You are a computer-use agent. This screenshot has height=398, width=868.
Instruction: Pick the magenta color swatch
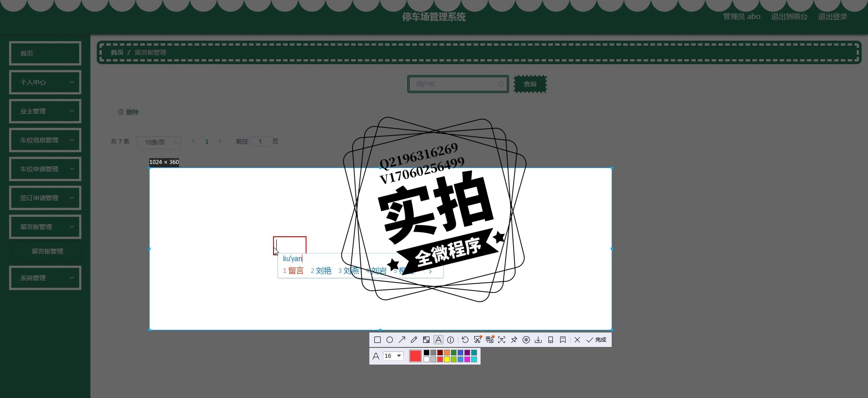tap(467, 360)
